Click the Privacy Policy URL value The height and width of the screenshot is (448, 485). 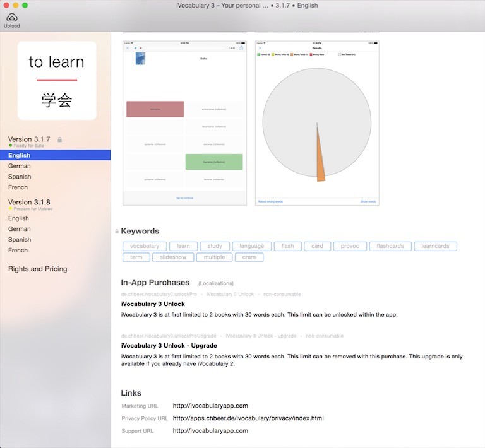click(248, 418)
